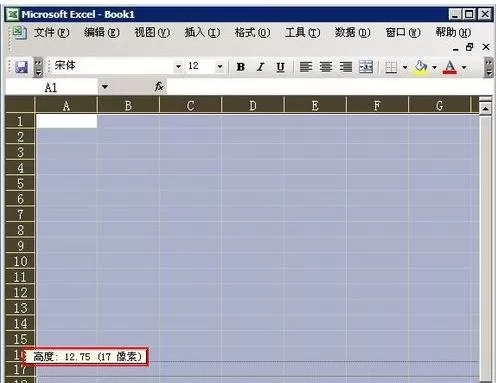Open the Name Box dropdown arrow

(105, 87)
